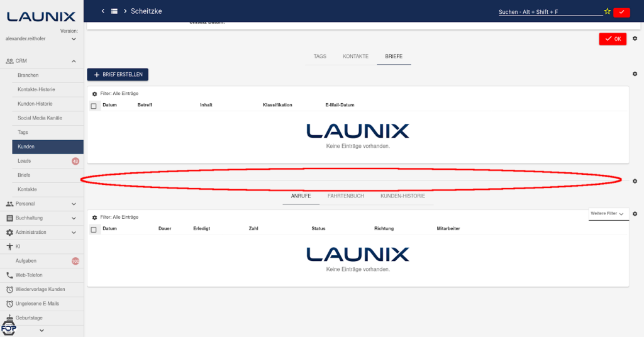Switch to the FAHRTENBUCH tab

click(346, 196)
